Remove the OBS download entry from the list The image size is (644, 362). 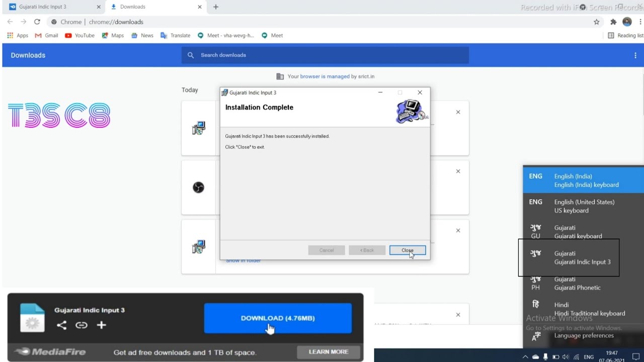[458, 171]
